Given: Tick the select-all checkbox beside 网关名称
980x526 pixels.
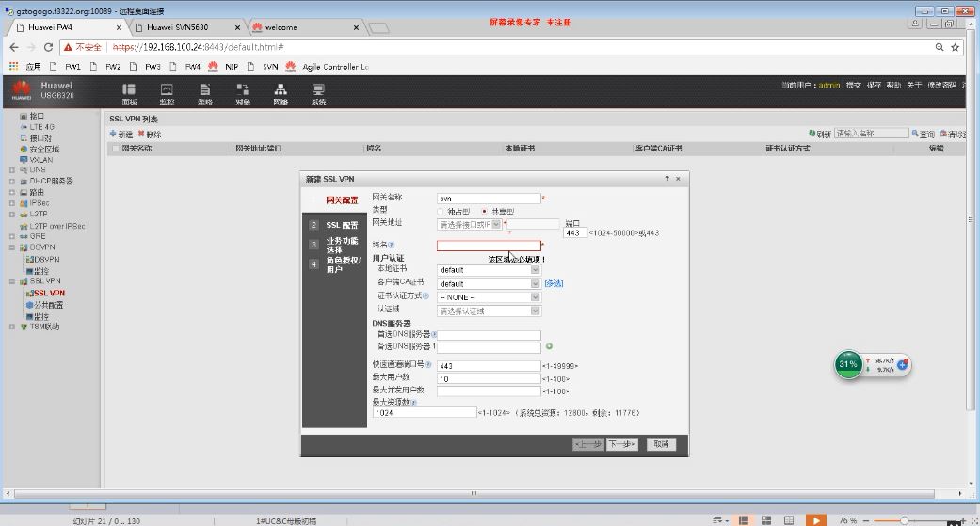Looking at the screenshot, I should click(x=116, y=149).
